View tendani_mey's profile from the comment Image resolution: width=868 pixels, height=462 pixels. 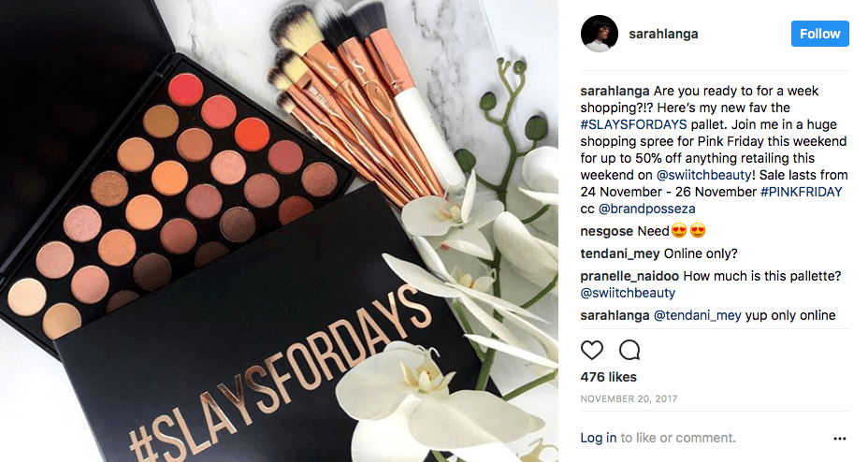pos(620,254)
